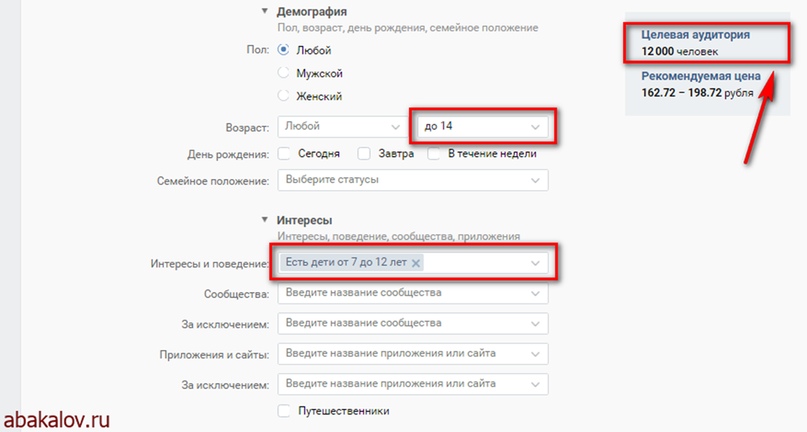This screenshot has width=807, height=432.
Task: Collapse the Демография section triangle
Action: [x=265, y=10]
